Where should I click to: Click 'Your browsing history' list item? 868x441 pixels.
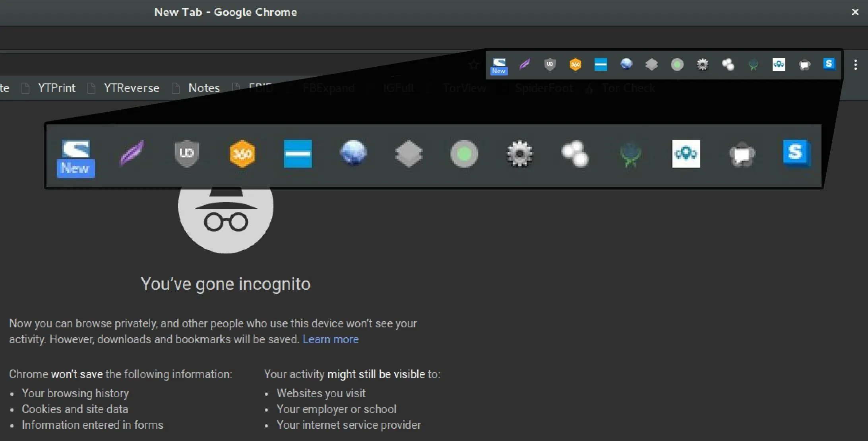click(x=75, y=393)
